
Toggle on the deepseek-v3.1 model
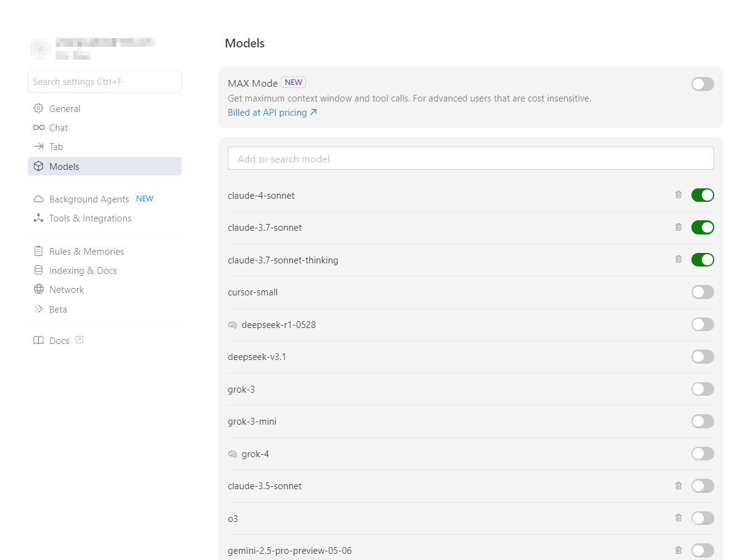pos(703,356)
